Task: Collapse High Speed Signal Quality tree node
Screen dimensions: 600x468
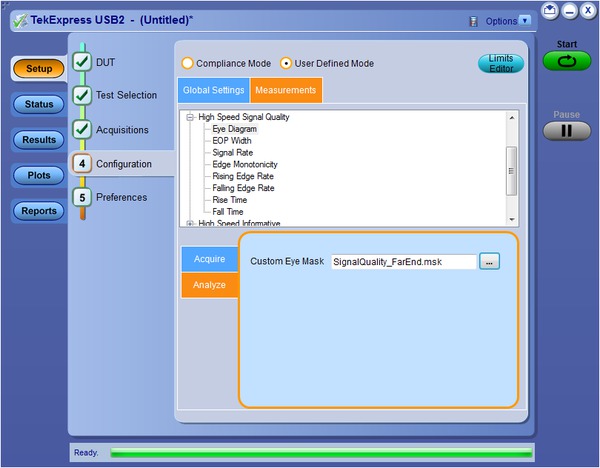Action: click(191, 117)
